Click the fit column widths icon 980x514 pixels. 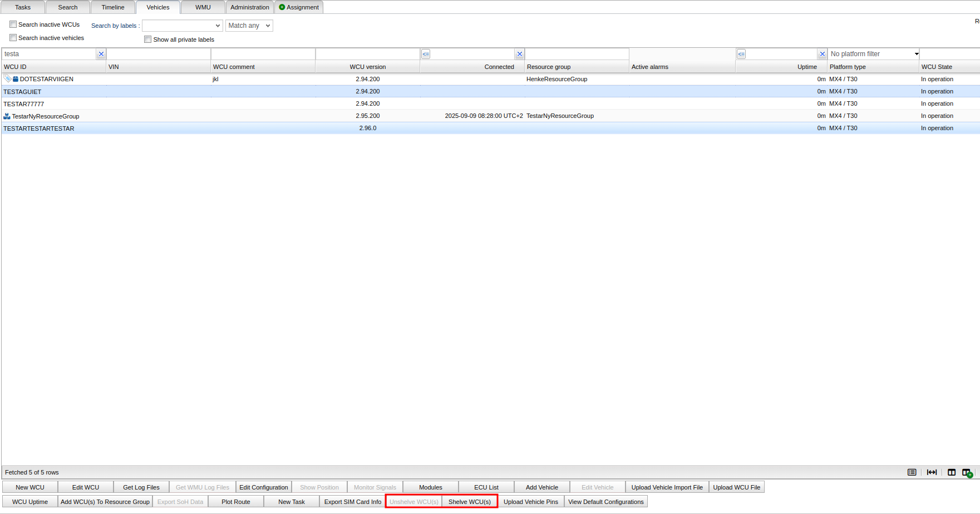coord(932,472)
